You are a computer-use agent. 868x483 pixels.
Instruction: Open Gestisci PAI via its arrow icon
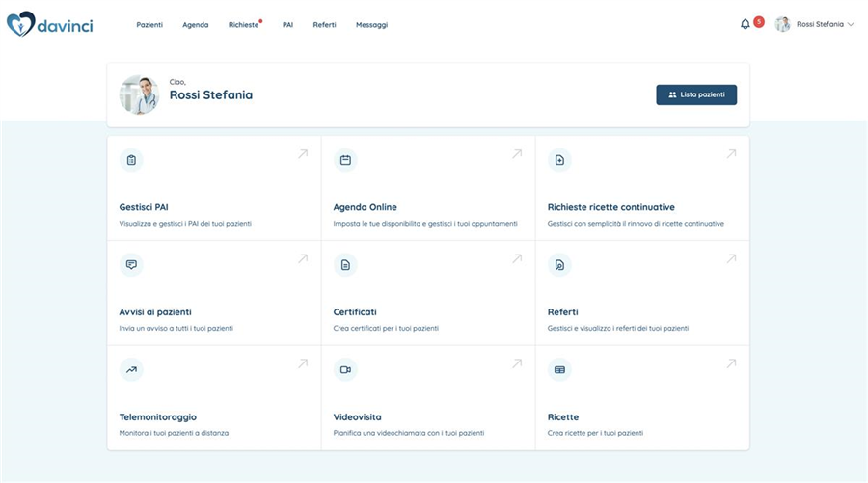pyautogui.click(x=303, y=154)
